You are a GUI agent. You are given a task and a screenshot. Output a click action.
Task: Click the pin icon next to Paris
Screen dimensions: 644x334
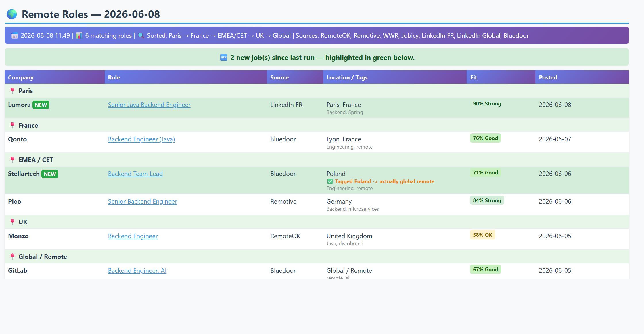[x=12, y=91]
